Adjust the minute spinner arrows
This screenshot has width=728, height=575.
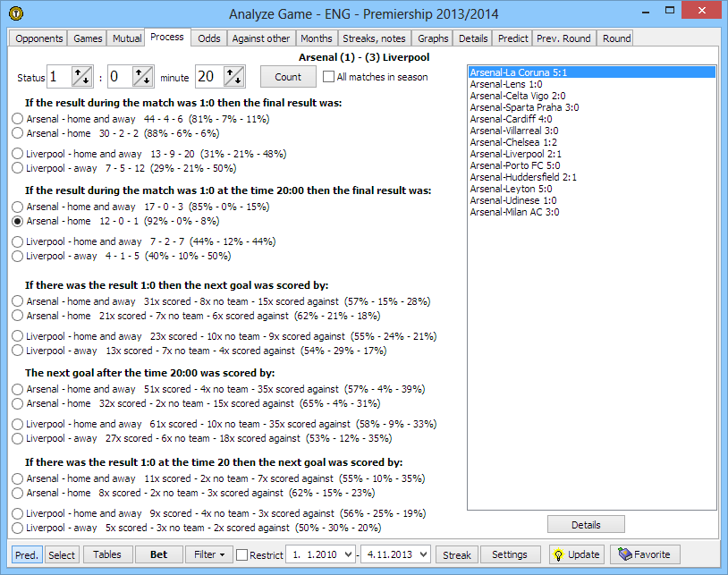coord(233,77)
